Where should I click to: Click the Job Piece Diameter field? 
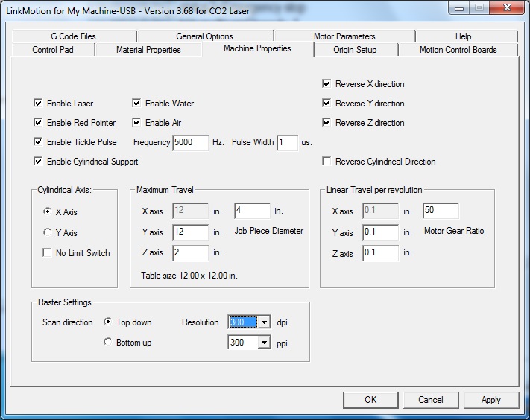coord(252,211)
